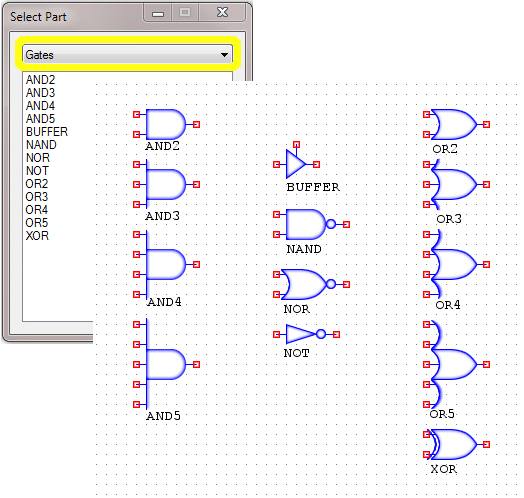Select OR4 in the parts list
This screenshot has width=524, height=498.
click(x=37, y=210)
